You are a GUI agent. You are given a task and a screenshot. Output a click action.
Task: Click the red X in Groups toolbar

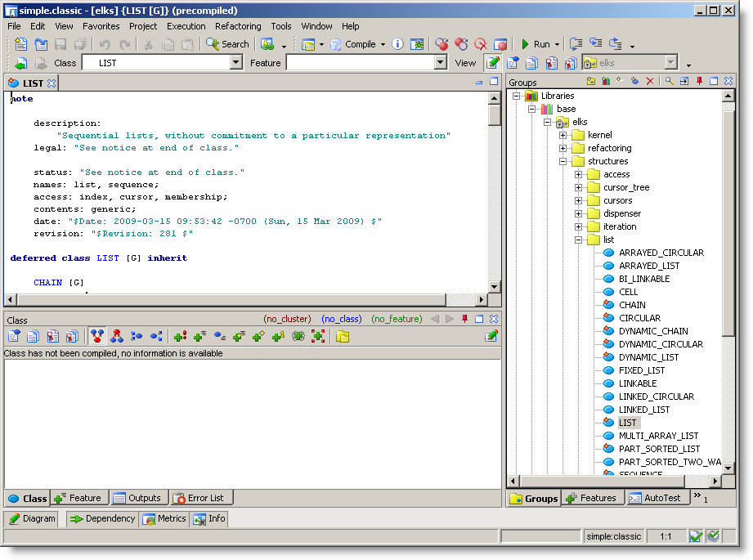650,82
